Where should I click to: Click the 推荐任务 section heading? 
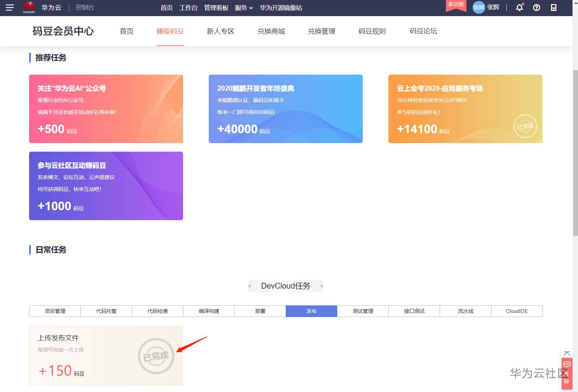tap(51, 58)
